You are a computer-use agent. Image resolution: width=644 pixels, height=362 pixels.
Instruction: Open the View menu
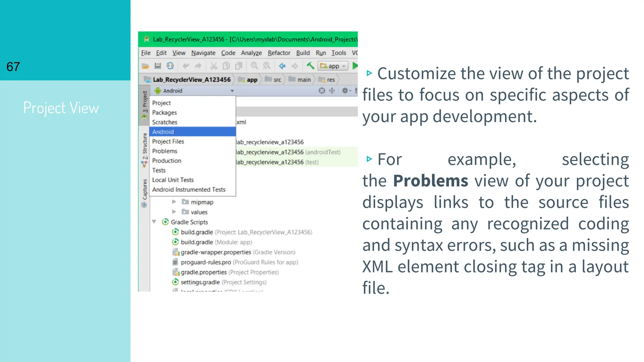click(179, 53)
